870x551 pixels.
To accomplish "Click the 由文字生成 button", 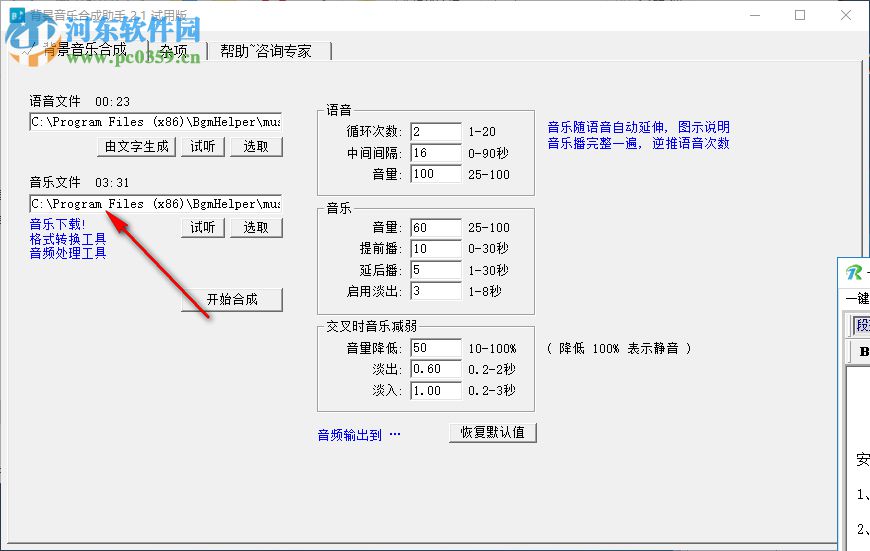I will click(x=136, y=146).
